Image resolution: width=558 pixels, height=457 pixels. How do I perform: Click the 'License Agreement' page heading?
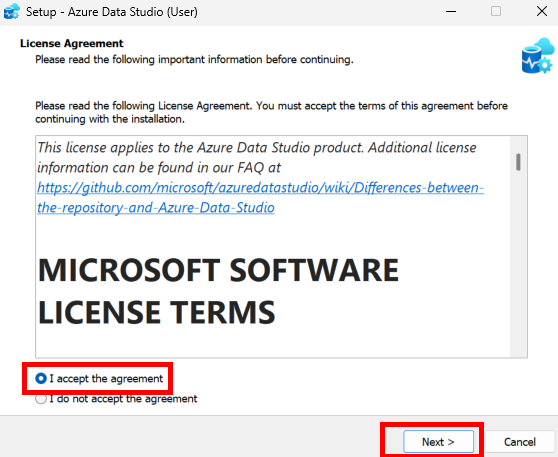pyautogui.click(x=72, y=43)
